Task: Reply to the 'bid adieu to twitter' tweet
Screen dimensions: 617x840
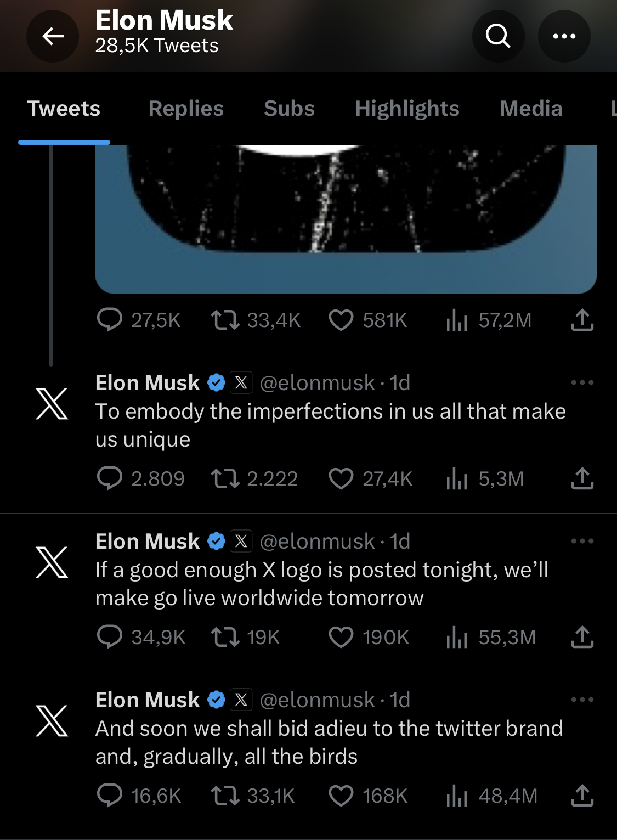Action: coord(110,796)
